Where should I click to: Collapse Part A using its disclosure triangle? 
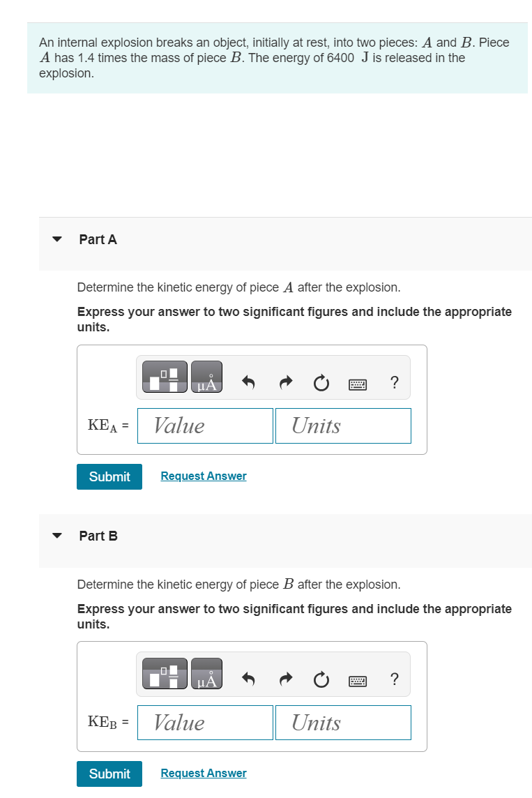(x=56, y=239)
